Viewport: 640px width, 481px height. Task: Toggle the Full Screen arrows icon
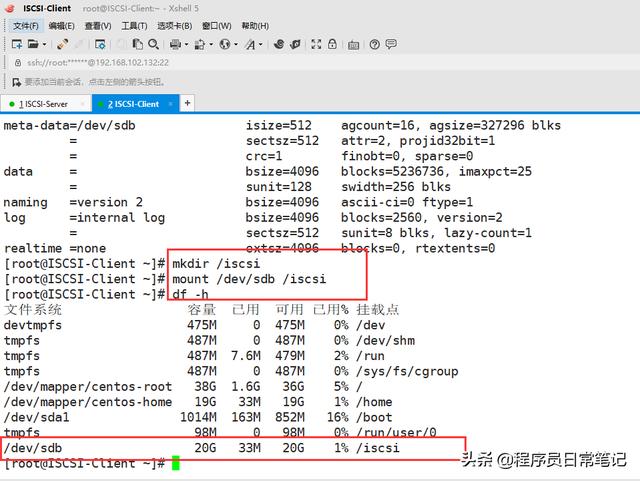point(316,44)
